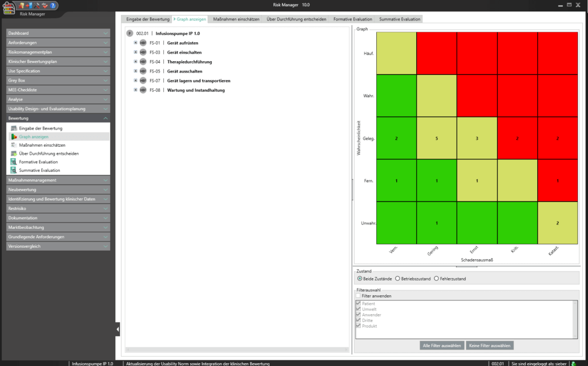Screen dimensions: 588x366
Task: Open the tools hammer-and-wrench icon
Action: pos(37,6)
